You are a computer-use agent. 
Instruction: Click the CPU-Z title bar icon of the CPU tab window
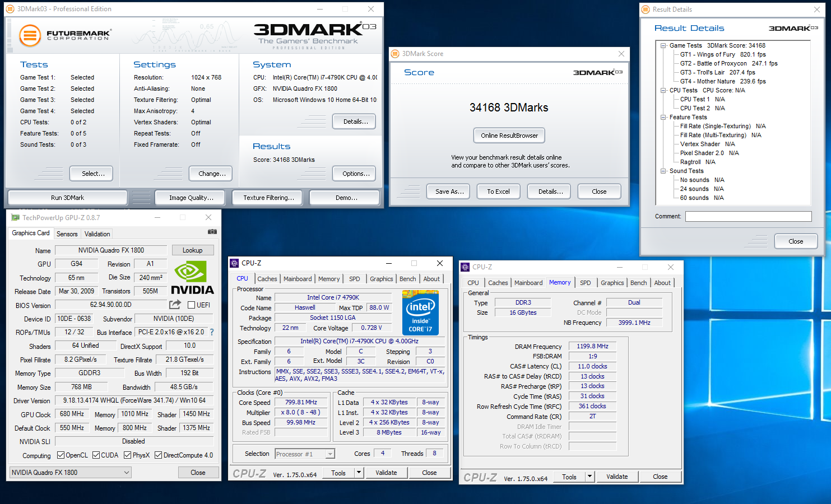point(234,263)
